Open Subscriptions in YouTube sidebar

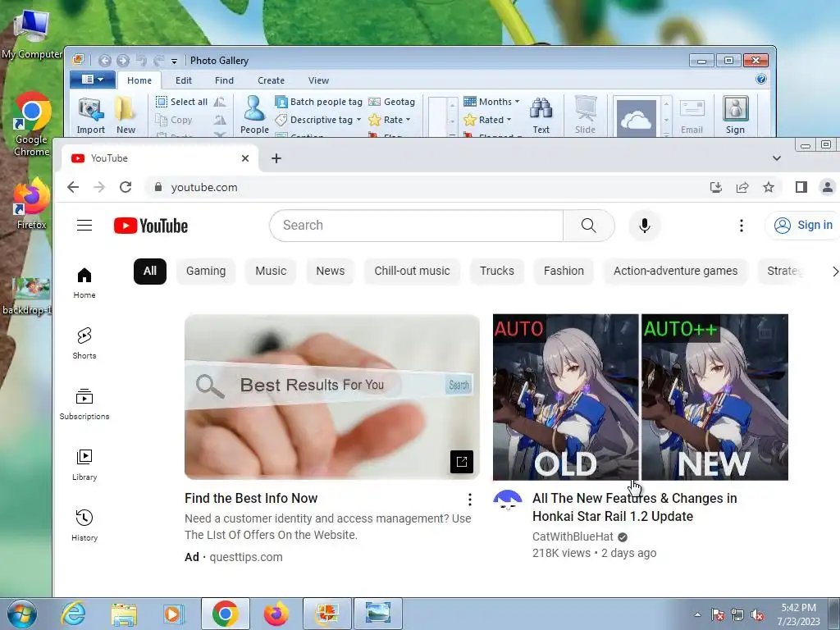[84, 404]
